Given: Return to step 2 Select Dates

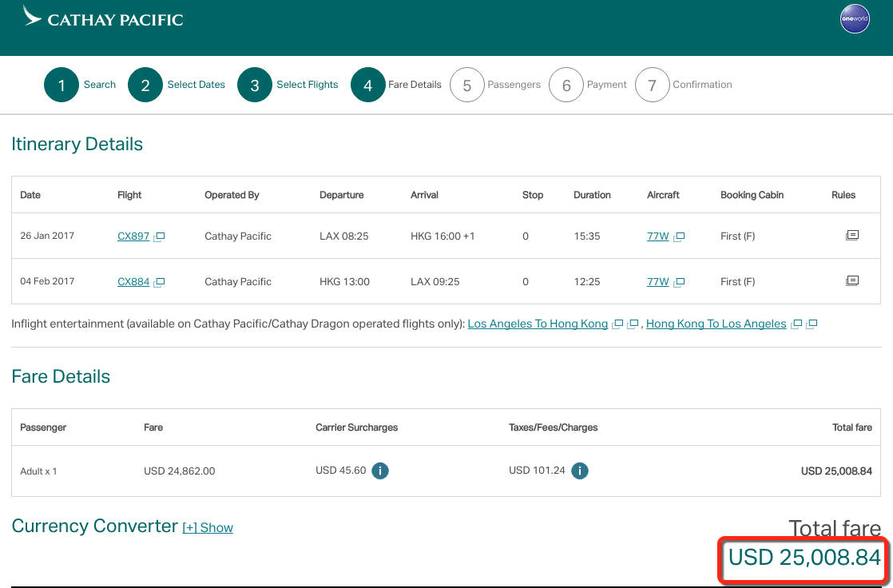Looking at the screenshot, I should (177, 85).
